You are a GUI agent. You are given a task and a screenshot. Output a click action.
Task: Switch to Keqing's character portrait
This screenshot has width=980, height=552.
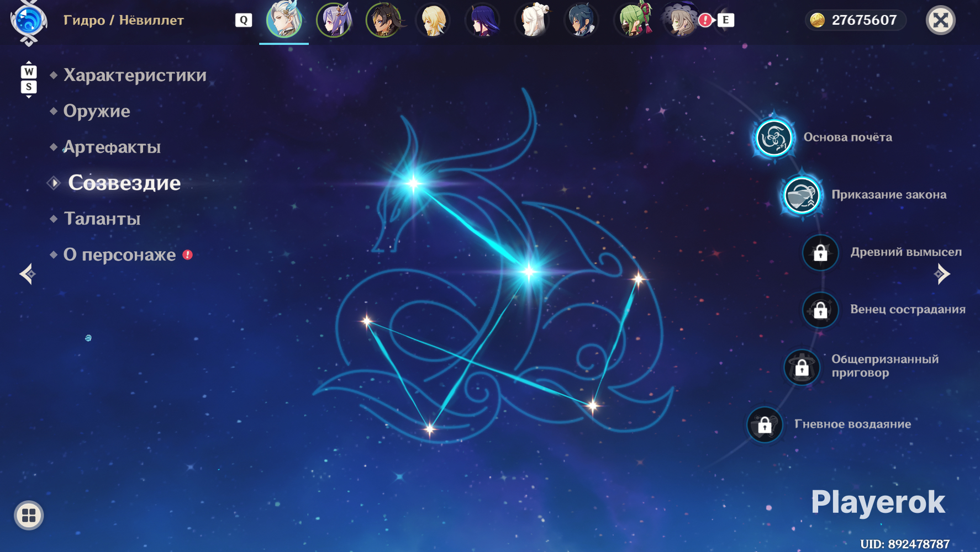pos(334,20)
